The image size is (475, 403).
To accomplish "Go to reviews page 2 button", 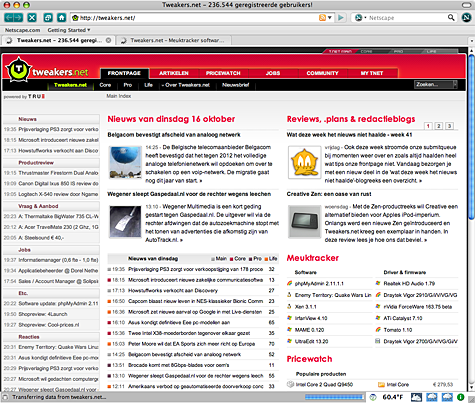I will pos(439,126).
